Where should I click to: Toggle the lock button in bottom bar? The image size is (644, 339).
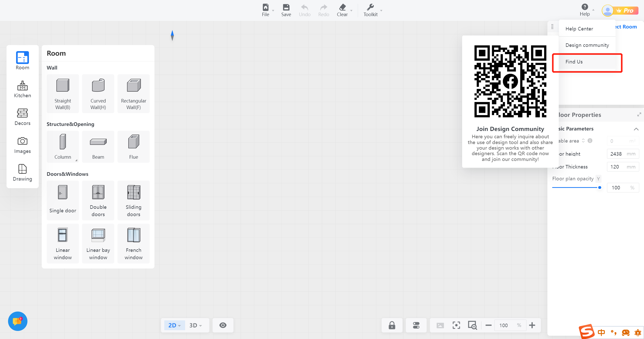click(392, 325)
